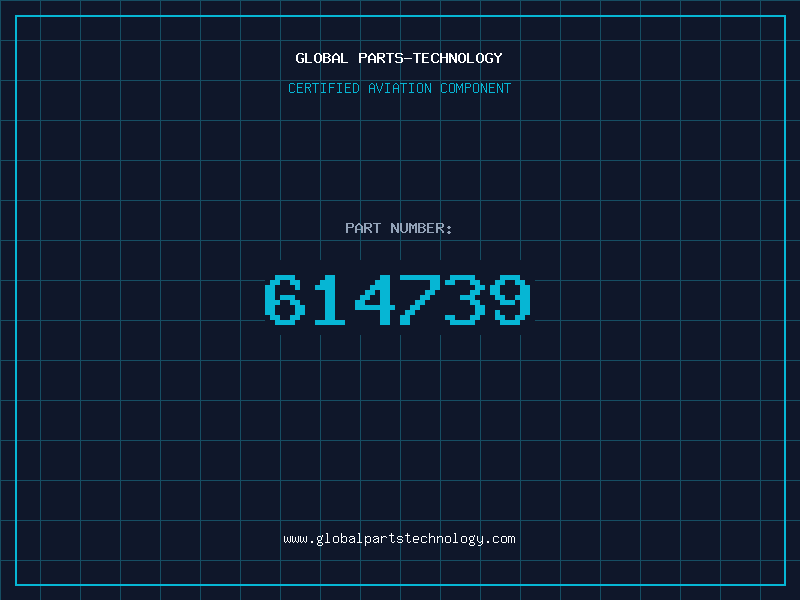Select the part number 614739
This screenshot has height=600, width=800.
point(398,299)
